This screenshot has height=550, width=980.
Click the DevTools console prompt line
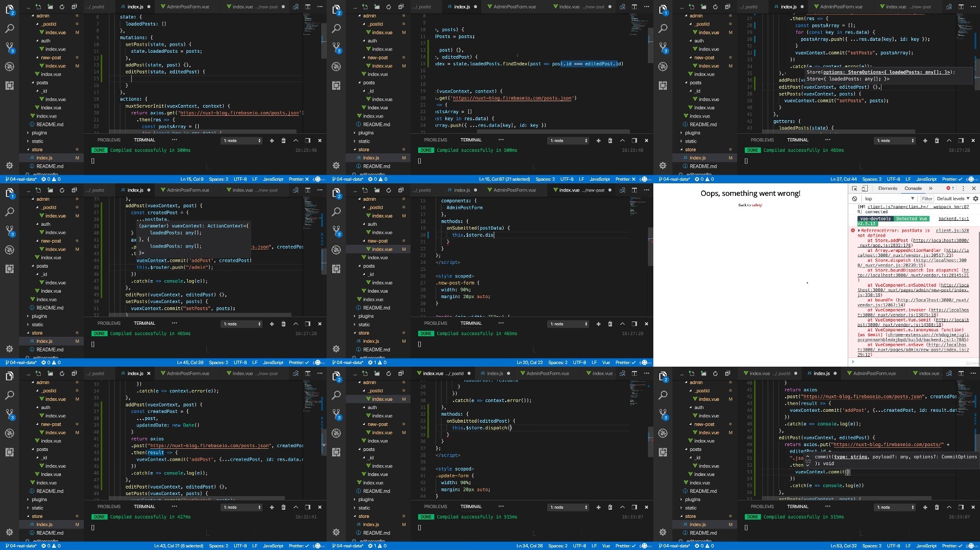(915, 361)
